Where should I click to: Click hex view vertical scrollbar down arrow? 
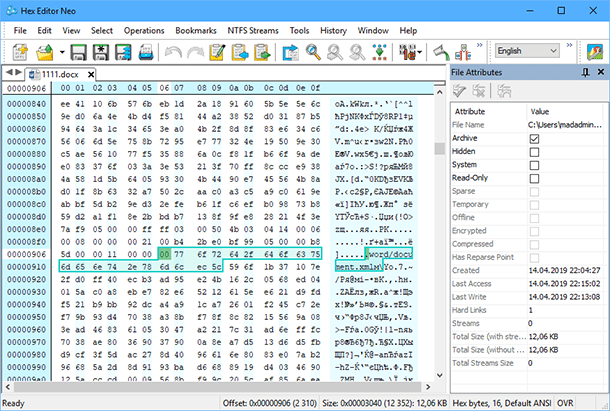440,376
